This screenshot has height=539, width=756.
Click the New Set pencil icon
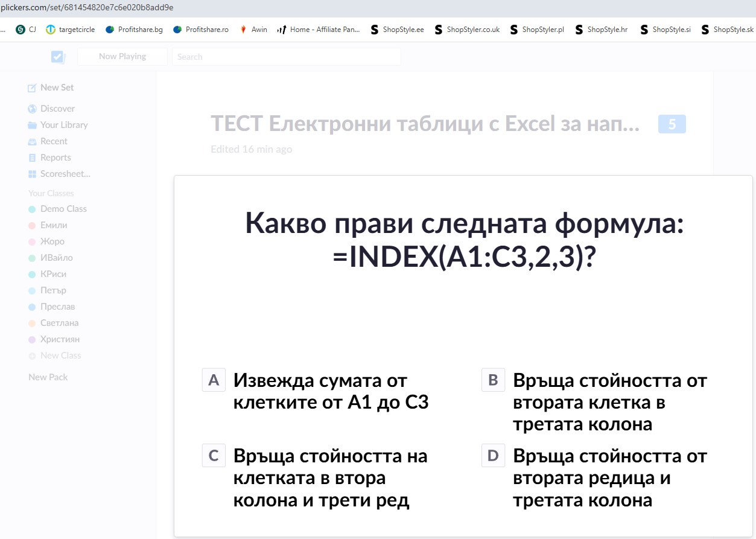point(32,88)
